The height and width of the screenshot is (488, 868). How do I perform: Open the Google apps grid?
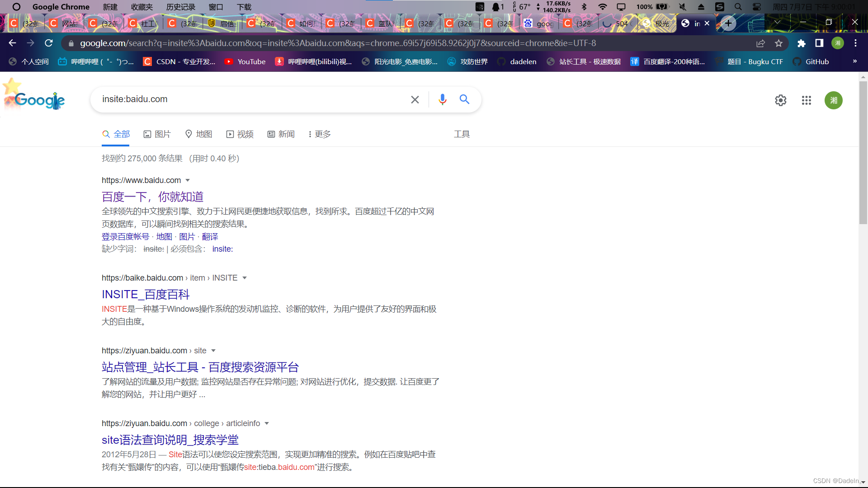807,100
